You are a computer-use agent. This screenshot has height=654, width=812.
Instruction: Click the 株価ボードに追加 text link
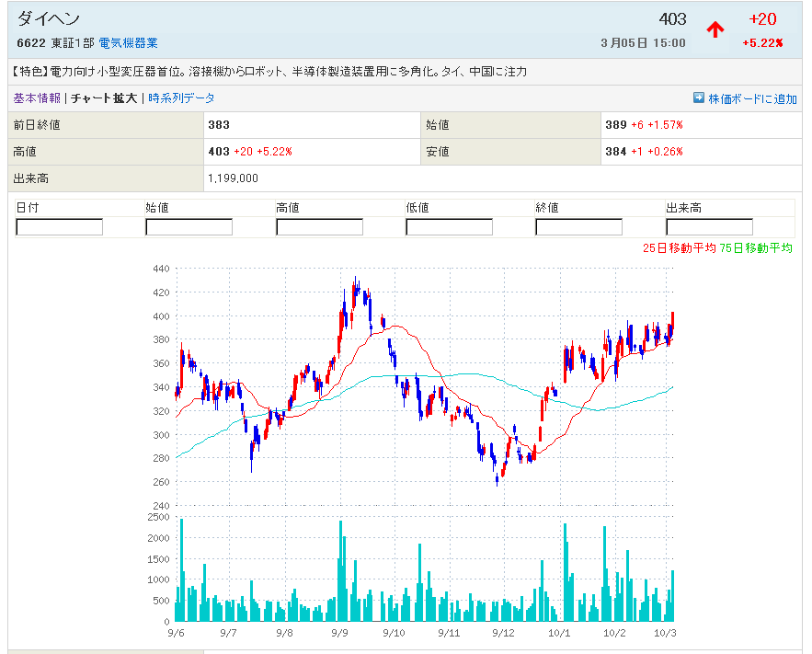click(x=752, y=99)
